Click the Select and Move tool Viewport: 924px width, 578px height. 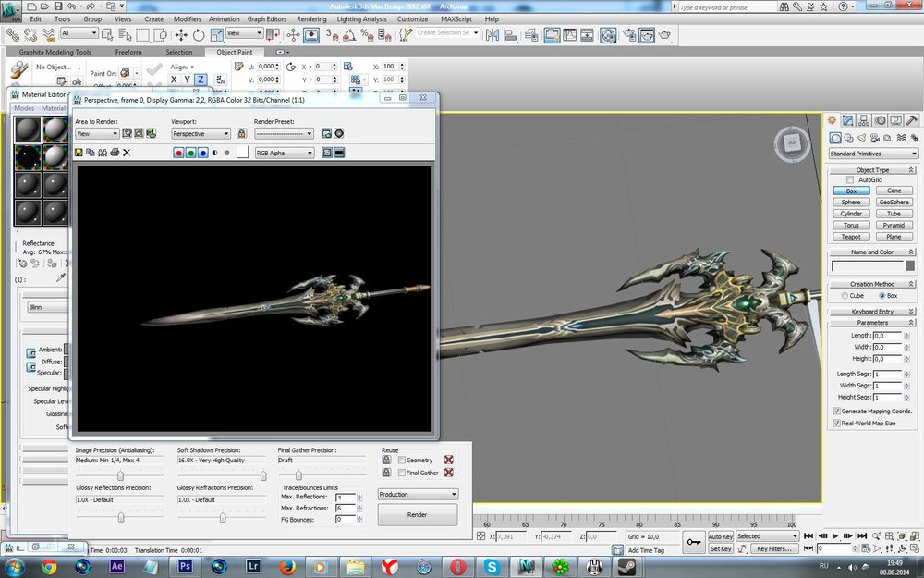[181, 34]
